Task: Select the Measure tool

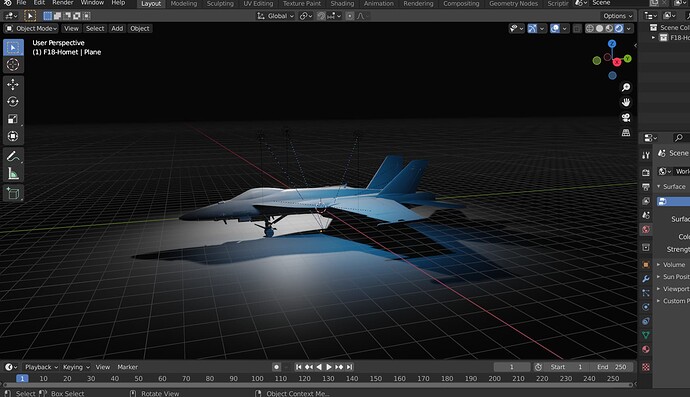Action: [13, 173]
